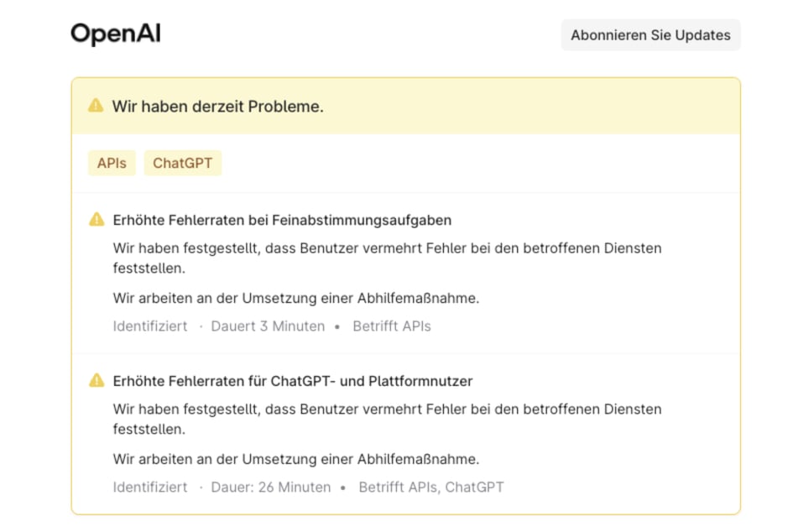
Task: Click the alert icon next to 'Wir haben derzeit Probleme'
Action: (x=96, y=107)
